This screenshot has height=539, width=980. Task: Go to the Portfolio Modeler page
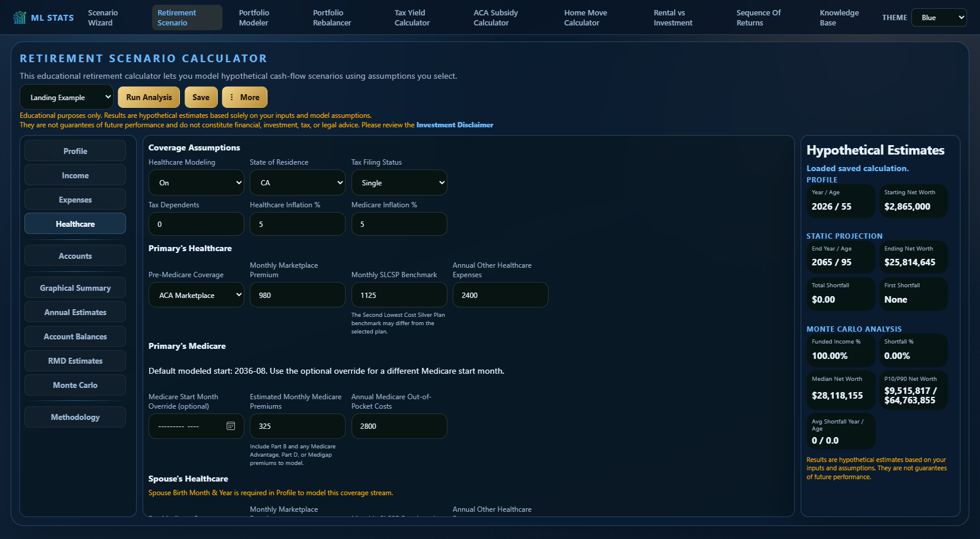(x=254, y=18)
